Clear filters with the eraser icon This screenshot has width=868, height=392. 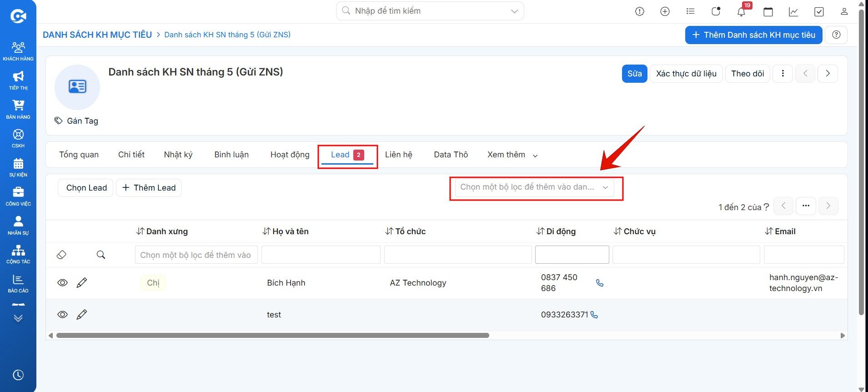[x=61, y=255]
